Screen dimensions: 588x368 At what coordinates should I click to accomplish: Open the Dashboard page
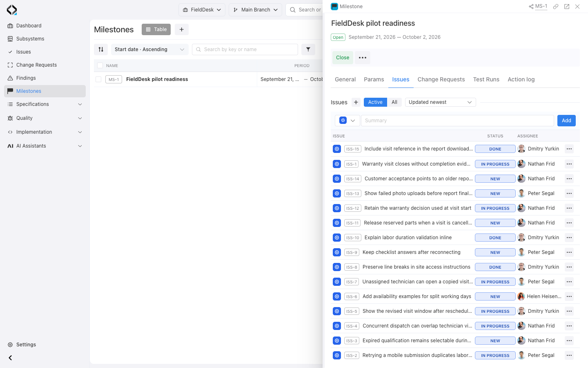point(45,26)
